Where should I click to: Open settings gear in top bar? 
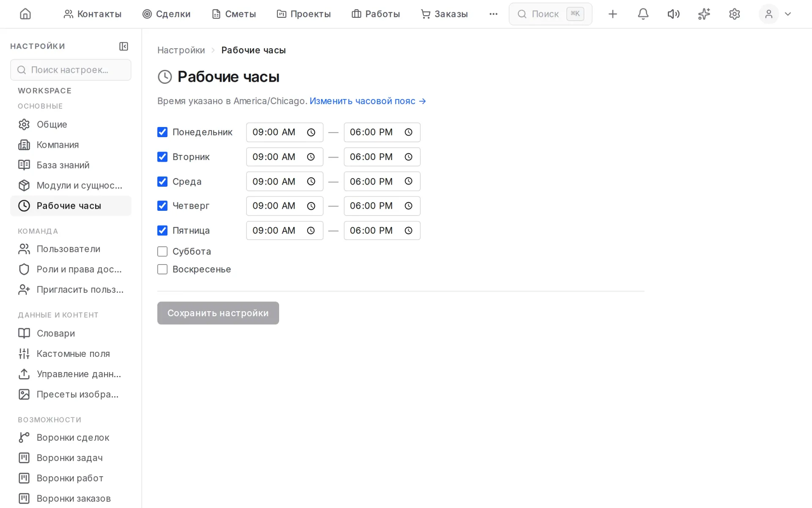[x=734, y=14]
